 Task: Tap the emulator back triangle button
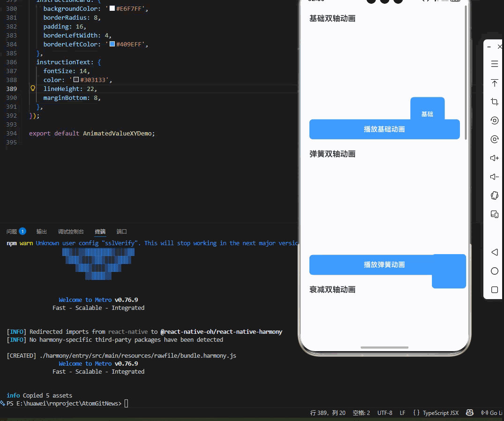click(x=494, y=252)
